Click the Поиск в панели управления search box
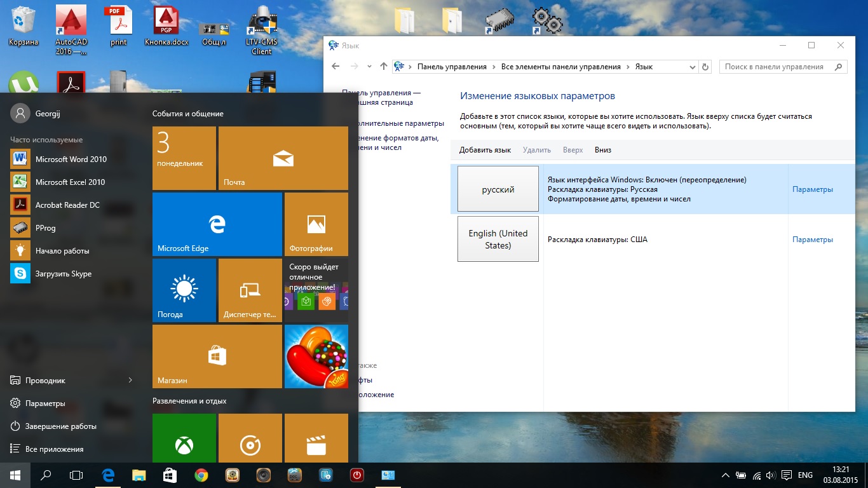Viewport: 868px width, 488px height. point(783,67)
